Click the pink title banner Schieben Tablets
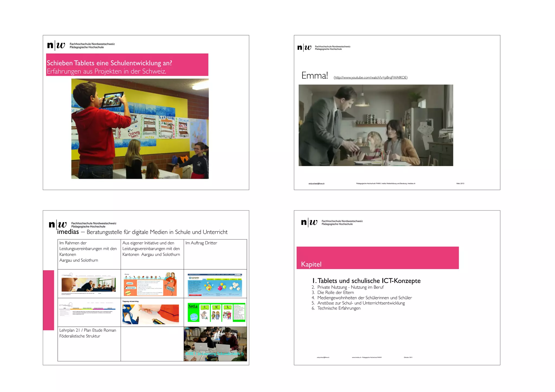The width and height of the screenshot is (555, 392). (127, 64)
